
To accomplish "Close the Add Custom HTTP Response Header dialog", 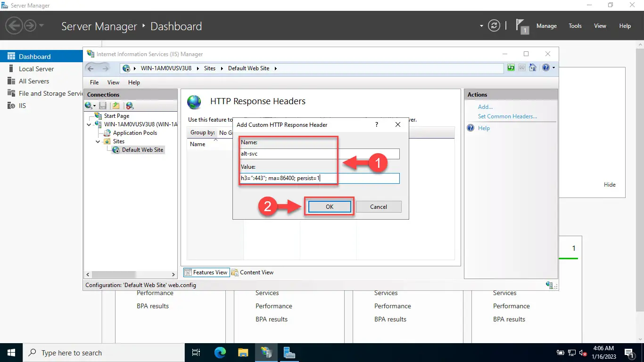I will click(x=398, y=124).
